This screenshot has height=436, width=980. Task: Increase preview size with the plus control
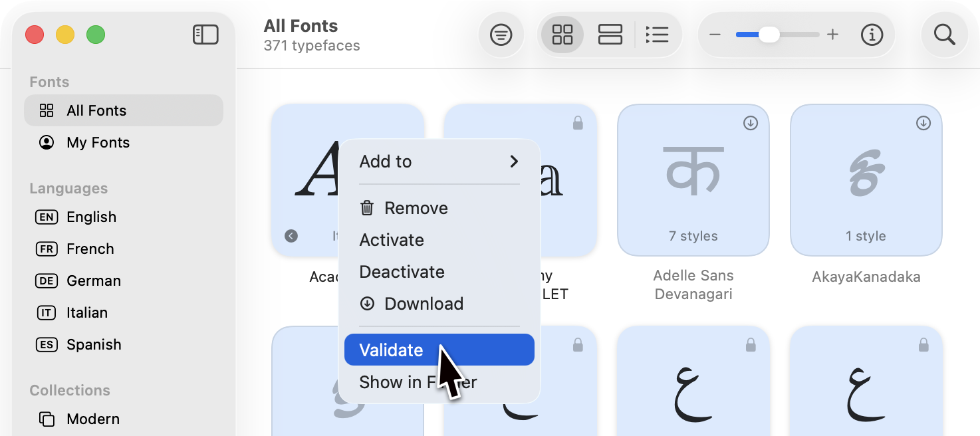[x=832, y=35]
